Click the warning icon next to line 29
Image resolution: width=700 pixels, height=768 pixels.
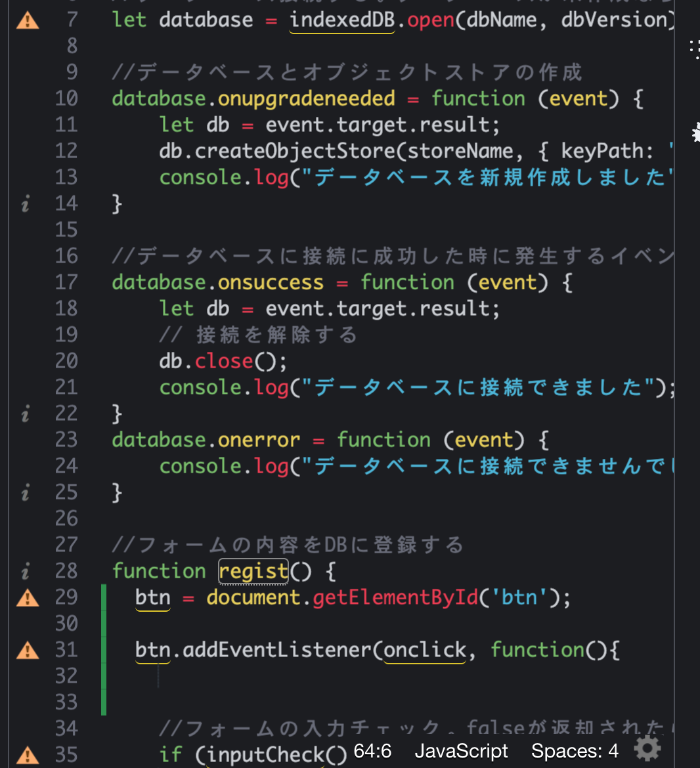tap(26, 597)
